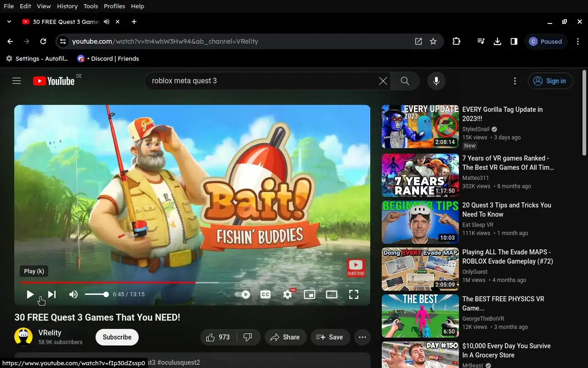Open $10,000 Every Day You Survive video
The image size is (588, 368).
coord(506,351)
